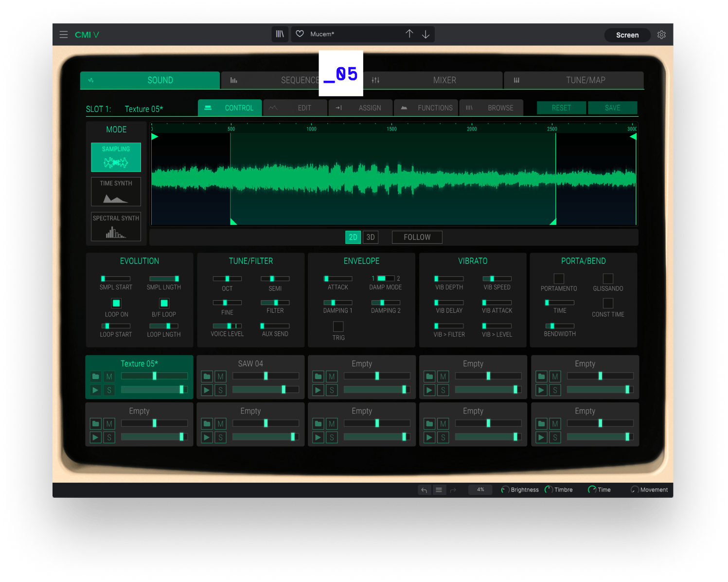Click the Mucem preset name field
The width and height of the screenshot is (728, 582).
pos(322,34)
